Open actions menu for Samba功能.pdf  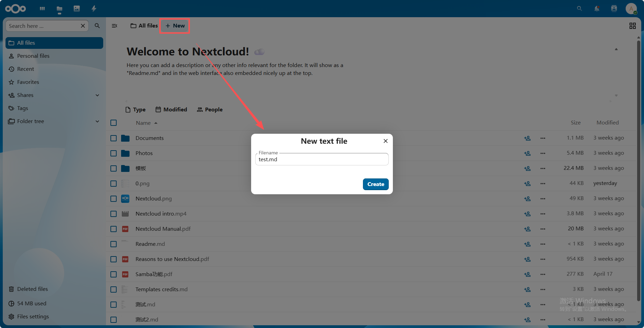click(543, 274)
